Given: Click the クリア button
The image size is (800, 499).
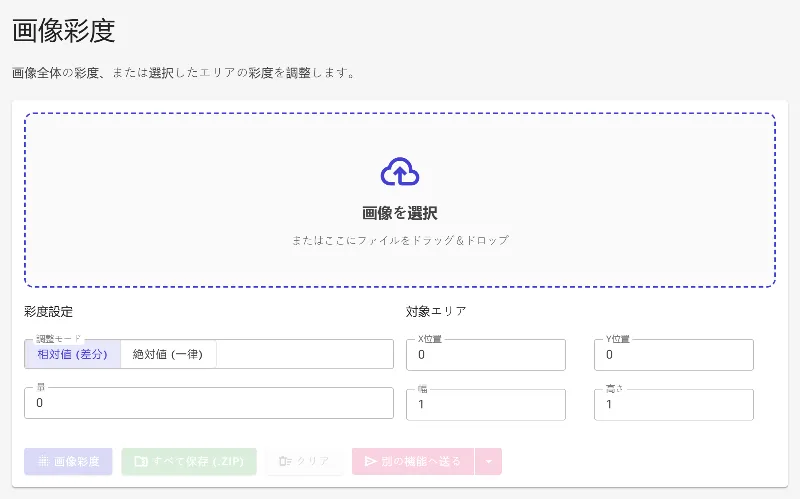Looking at the screenshot, I should pos(304,461).
